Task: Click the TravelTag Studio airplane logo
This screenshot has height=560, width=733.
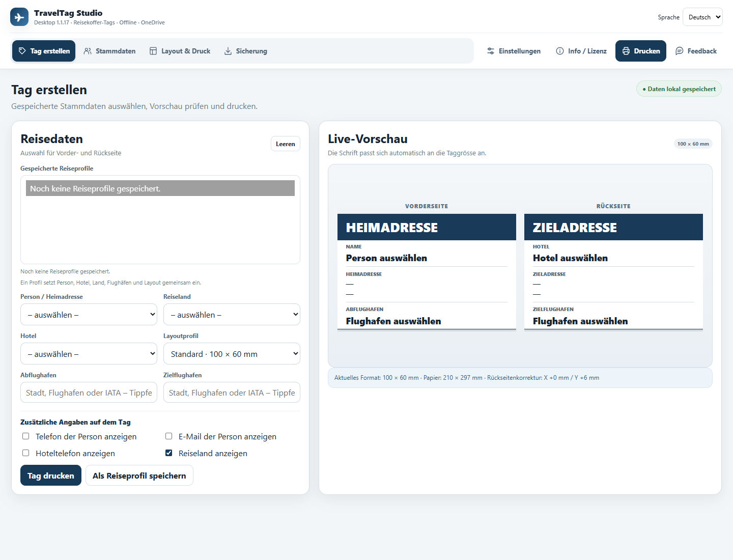Action: tap(19, 17)
